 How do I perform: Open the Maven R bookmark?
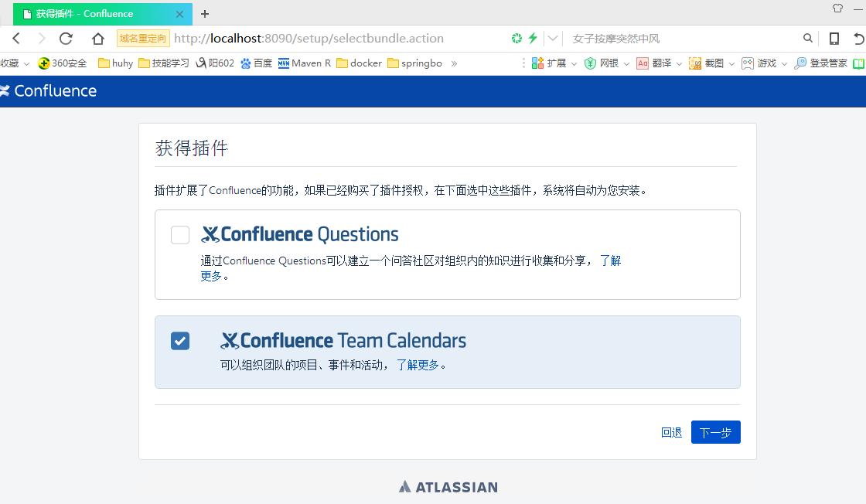(305, 63)
